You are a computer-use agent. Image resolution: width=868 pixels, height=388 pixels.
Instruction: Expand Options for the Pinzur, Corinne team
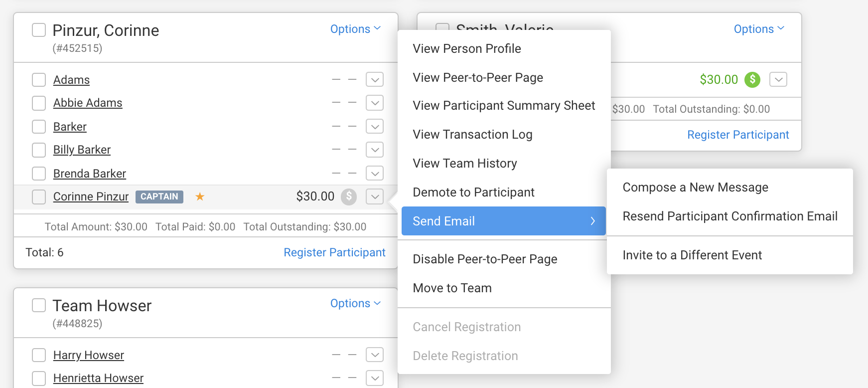point(355,29)
